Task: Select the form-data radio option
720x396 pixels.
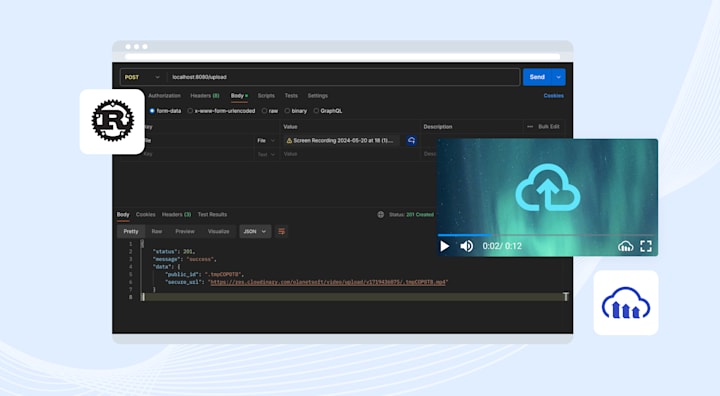Action: (152, 111)
